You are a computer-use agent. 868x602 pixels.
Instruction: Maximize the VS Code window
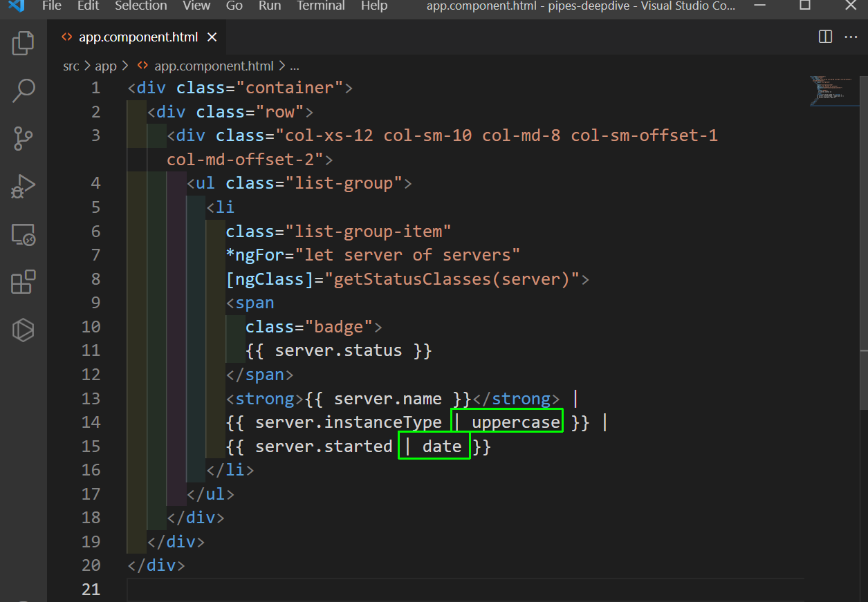coord(805,6)
